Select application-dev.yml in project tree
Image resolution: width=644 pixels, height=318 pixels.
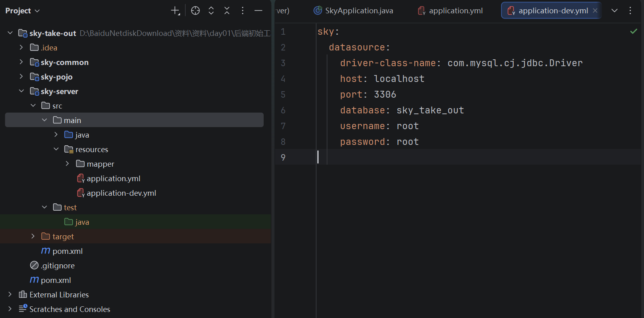click(121, 193)
